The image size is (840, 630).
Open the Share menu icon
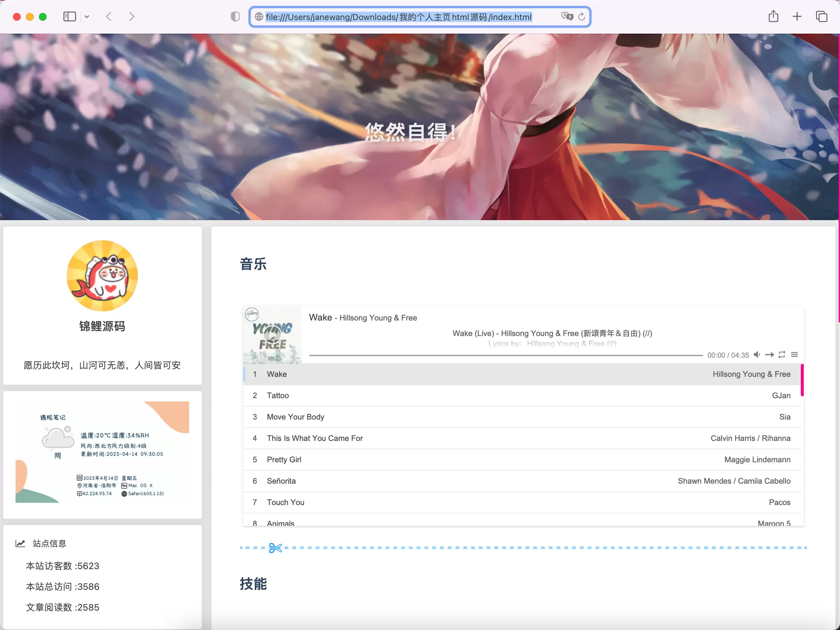coord(774,16)
